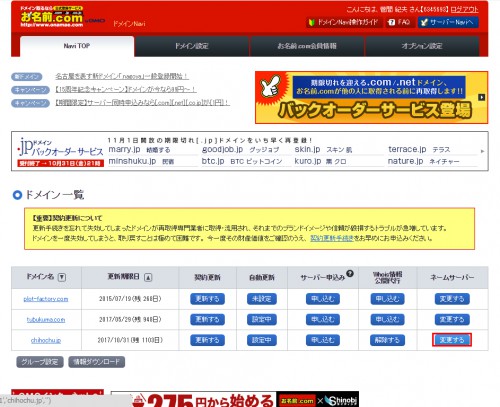Advance the .jp domain list with arrow

coord(482,151)
